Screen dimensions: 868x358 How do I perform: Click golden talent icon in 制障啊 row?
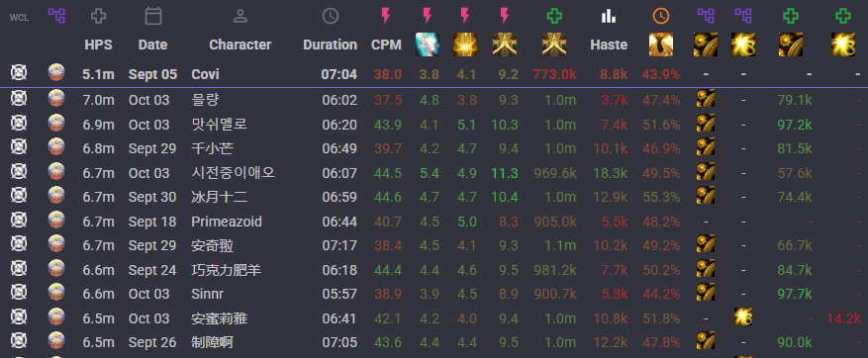click(x=706, y=340)
